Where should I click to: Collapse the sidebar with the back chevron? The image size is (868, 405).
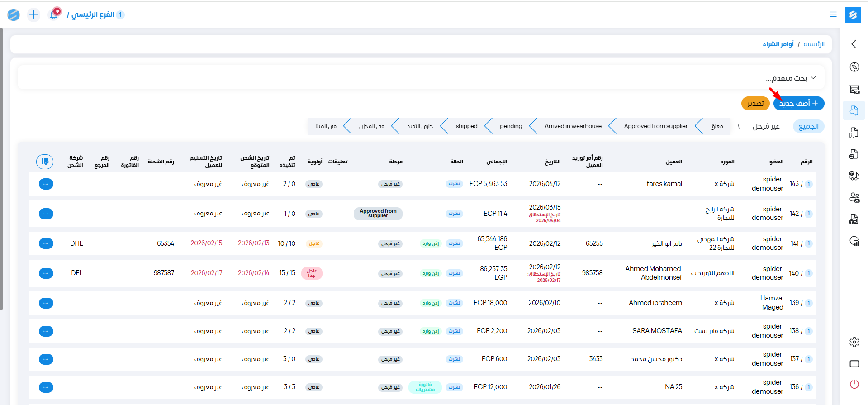(854, 44)
